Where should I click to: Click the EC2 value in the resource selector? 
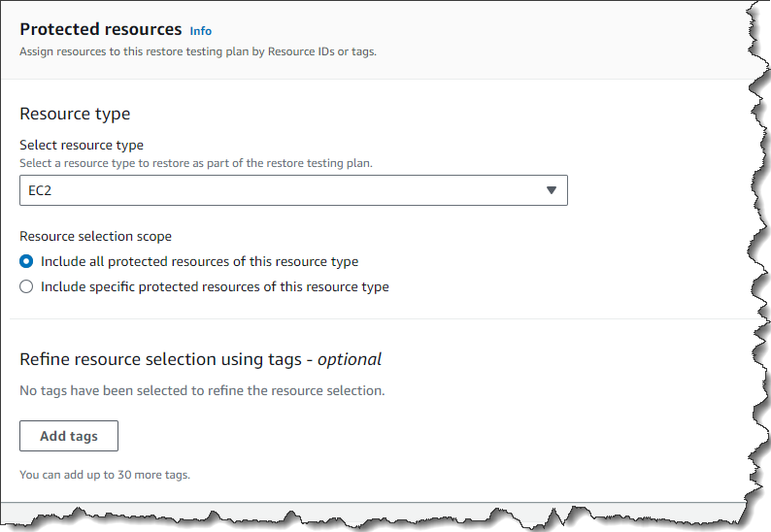click(x=40, y=191)
